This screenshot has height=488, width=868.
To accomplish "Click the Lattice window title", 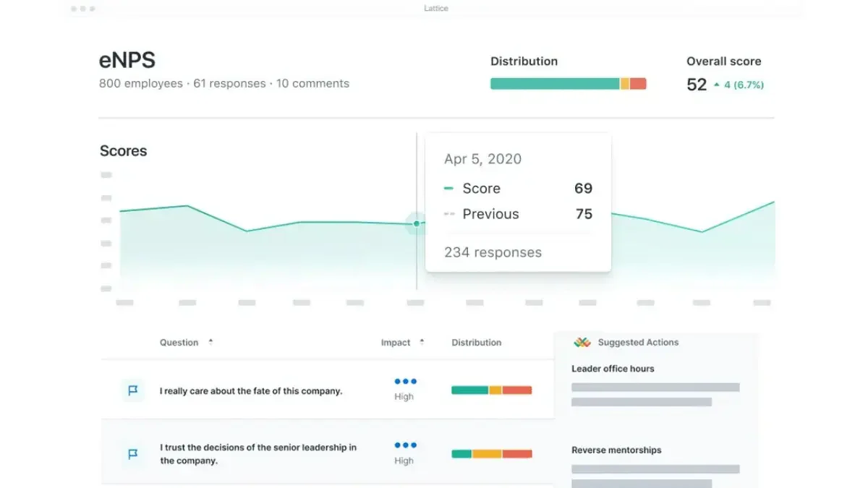I will 436,9.
